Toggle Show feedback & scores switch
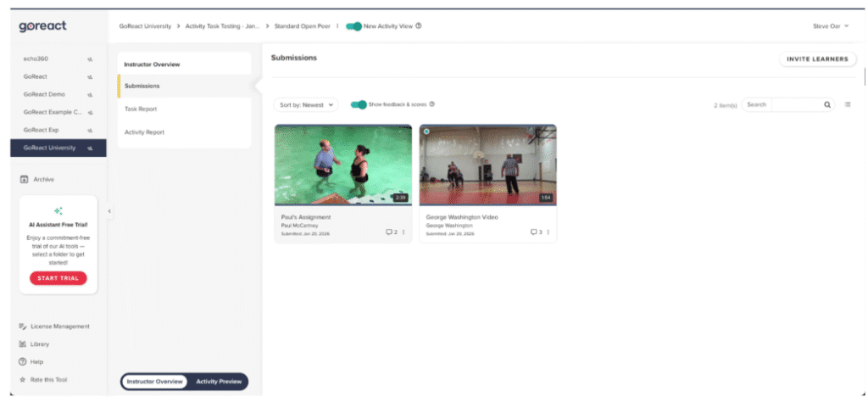The width and height of the screenshot is (868, 397). pos(359,104)
